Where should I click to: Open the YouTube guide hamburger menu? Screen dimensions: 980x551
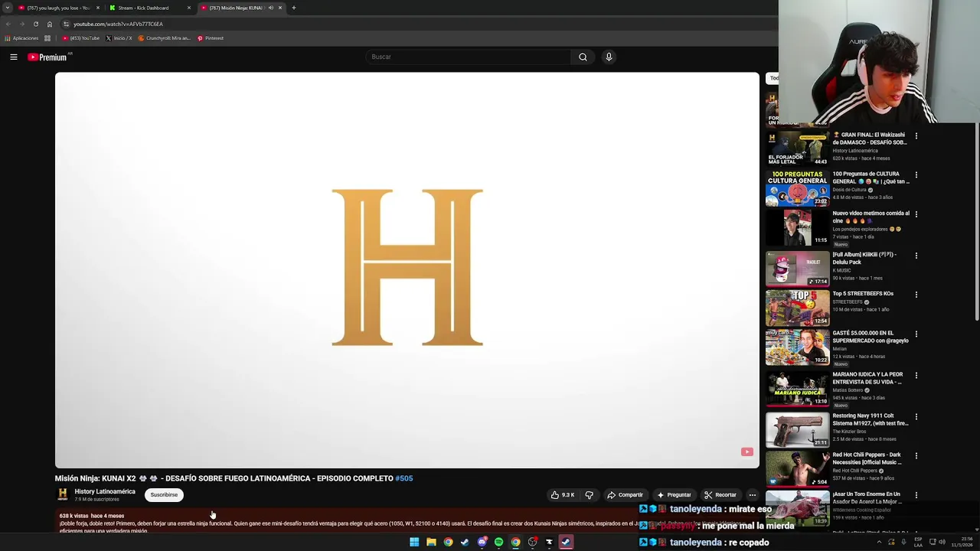pyautogui.click(x=14, y=57)
